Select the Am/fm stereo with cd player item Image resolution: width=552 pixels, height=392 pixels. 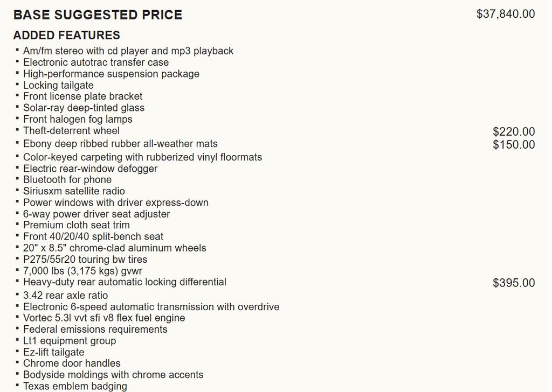coord(128,51)
